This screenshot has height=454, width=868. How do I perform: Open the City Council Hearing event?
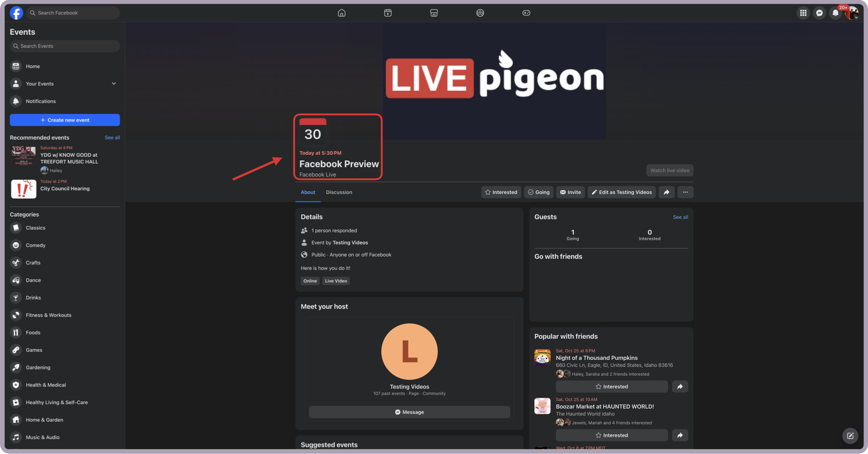tap(65, 189)
